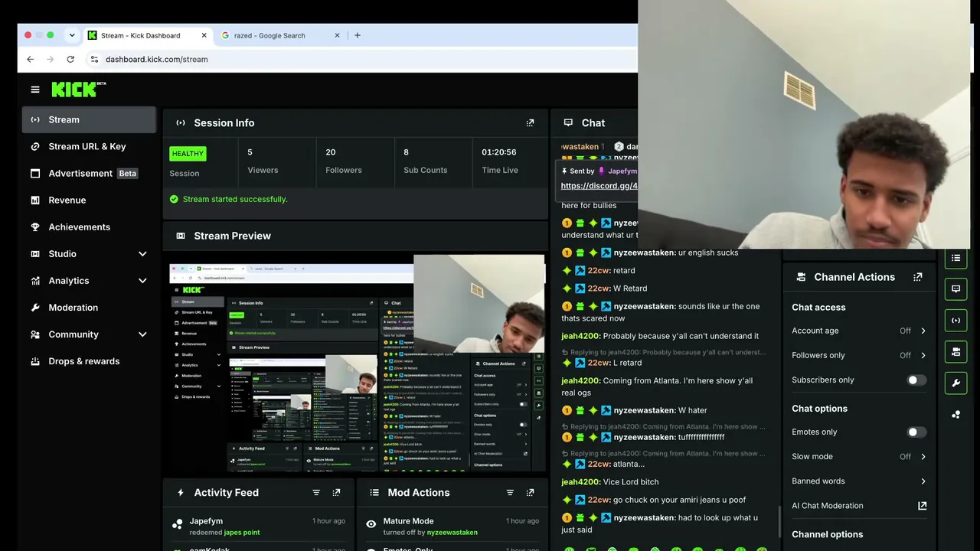Pop out the Session Info panel

[x=530, y=122]
